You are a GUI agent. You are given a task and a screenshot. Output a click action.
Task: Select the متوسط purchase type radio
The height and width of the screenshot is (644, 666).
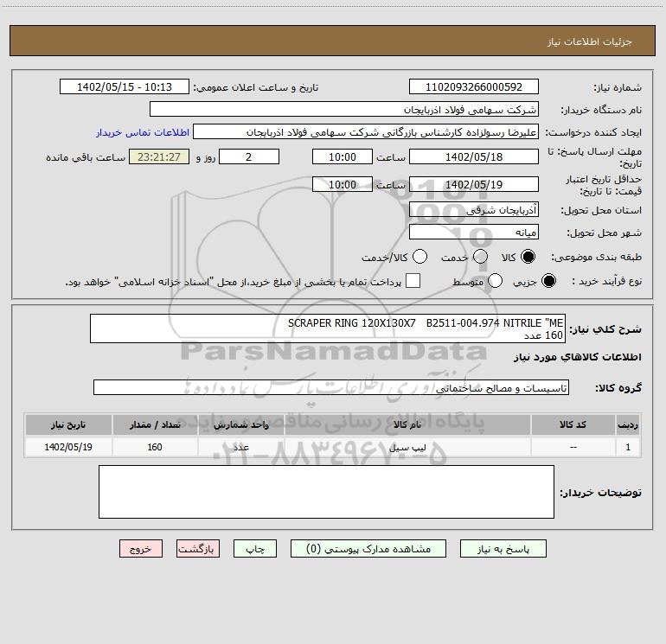point(495,281)
